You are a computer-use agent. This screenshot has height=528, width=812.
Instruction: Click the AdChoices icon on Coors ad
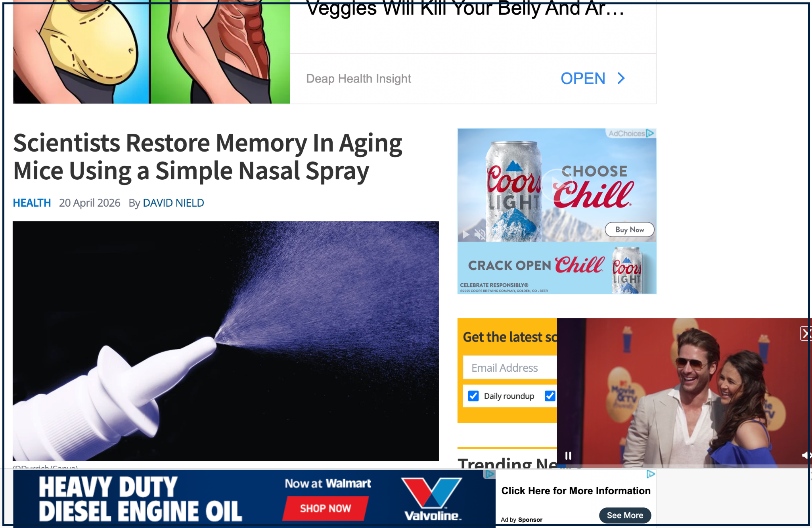point(650,133)
